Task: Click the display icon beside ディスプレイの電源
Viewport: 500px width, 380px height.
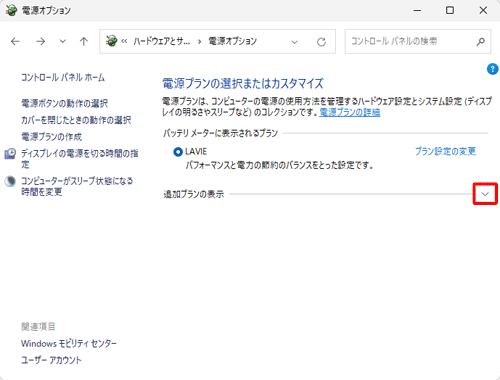Action: (x=10, y=154)
